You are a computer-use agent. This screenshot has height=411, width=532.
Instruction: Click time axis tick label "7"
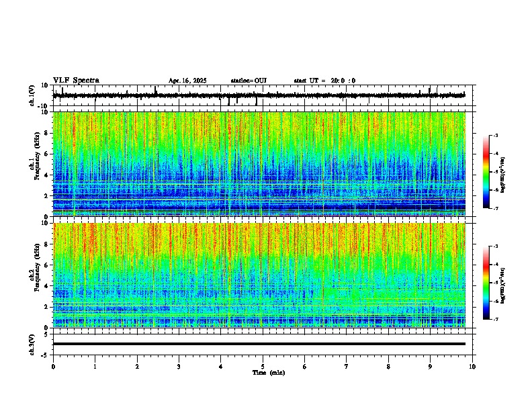[x=347, y=367]
